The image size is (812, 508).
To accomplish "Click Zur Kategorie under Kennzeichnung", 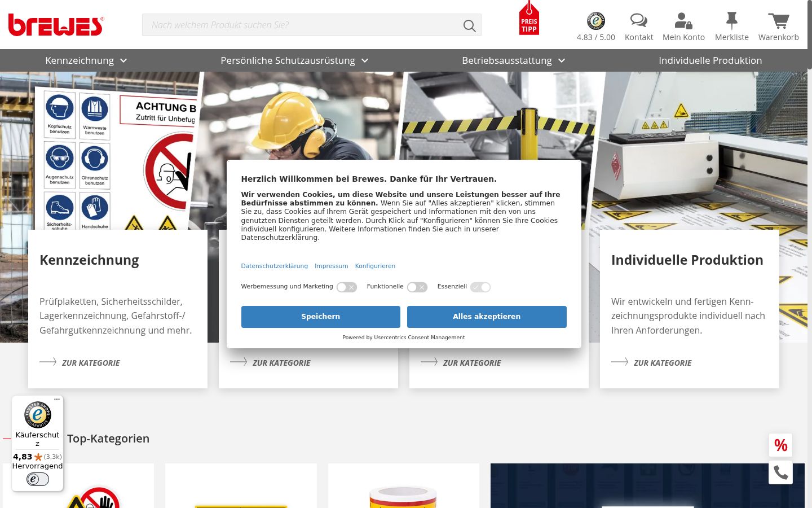I will (x=80, y=362).
